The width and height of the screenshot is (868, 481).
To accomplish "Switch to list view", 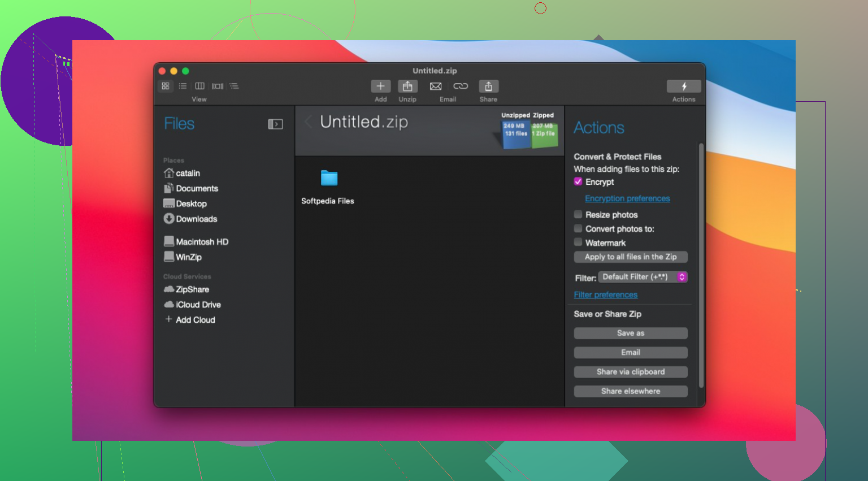I will (183, 86).
